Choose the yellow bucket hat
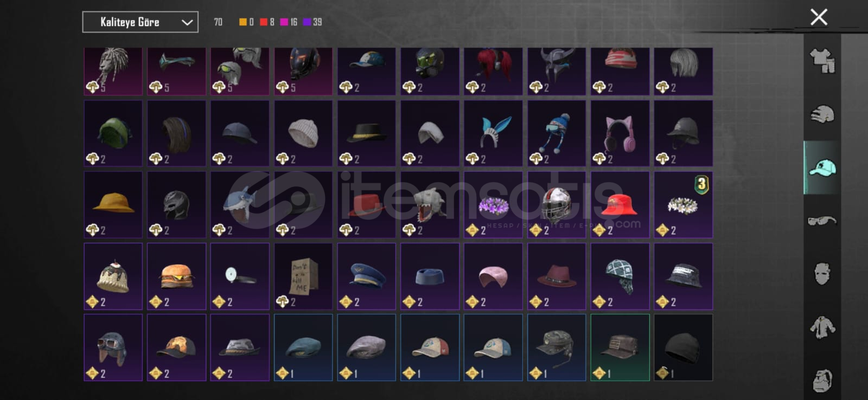This screenshot has width=868, height=400. [x=113, y=205]
